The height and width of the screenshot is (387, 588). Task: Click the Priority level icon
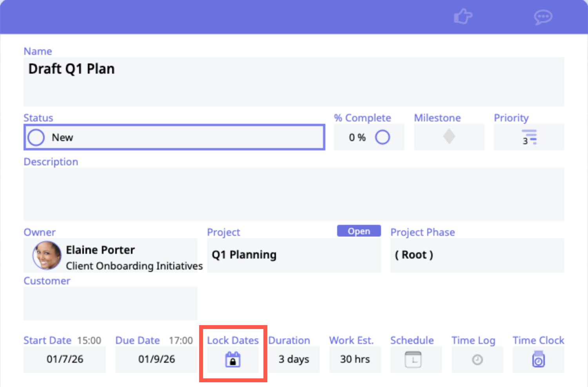click(x=529, y=137)
